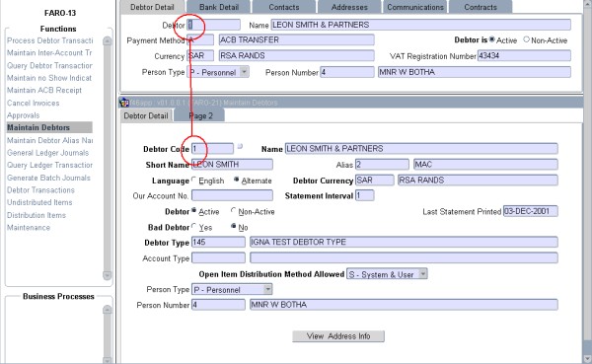Open the Page 2 tab
Image resolution: width=592 pixels, height=364 pixels.
200,116
